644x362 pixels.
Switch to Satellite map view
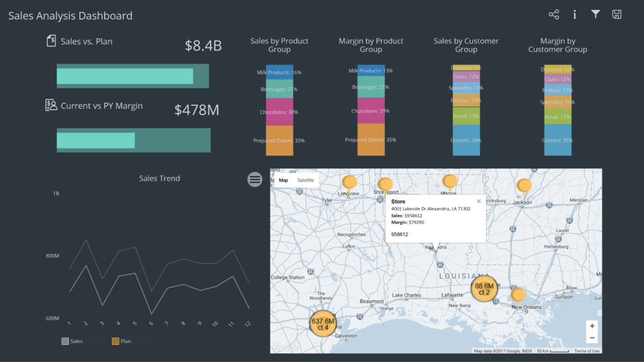pyautogui.click(x=306, y=180)
